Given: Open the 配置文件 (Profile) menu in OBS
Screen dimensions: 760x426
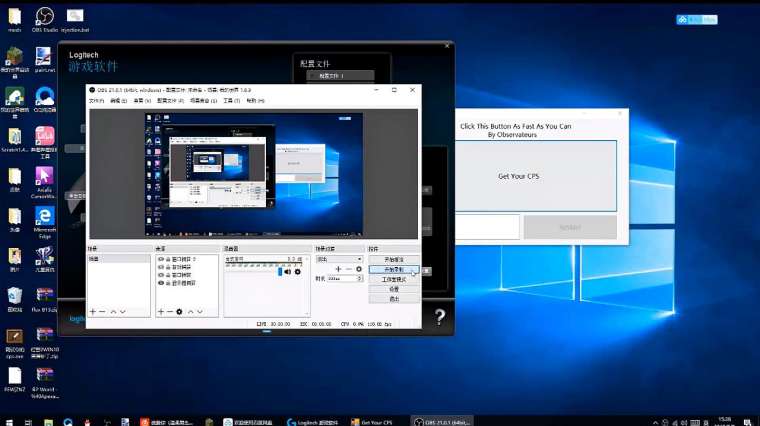Looking at the screenshot, I should coord(170,101).
